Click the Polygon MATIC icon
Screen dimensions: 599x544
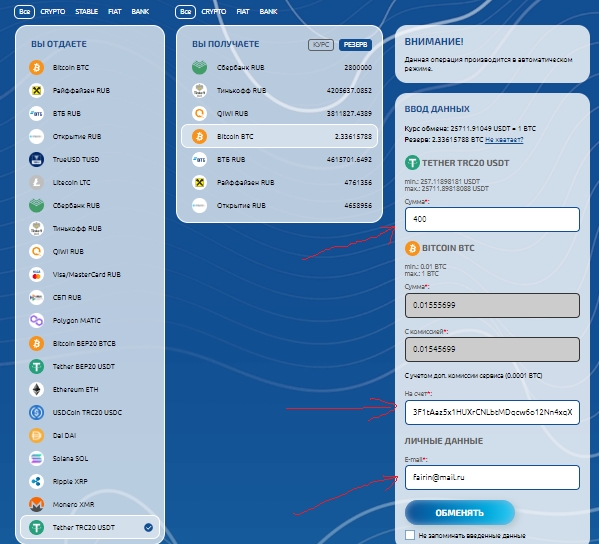[37, 320]
